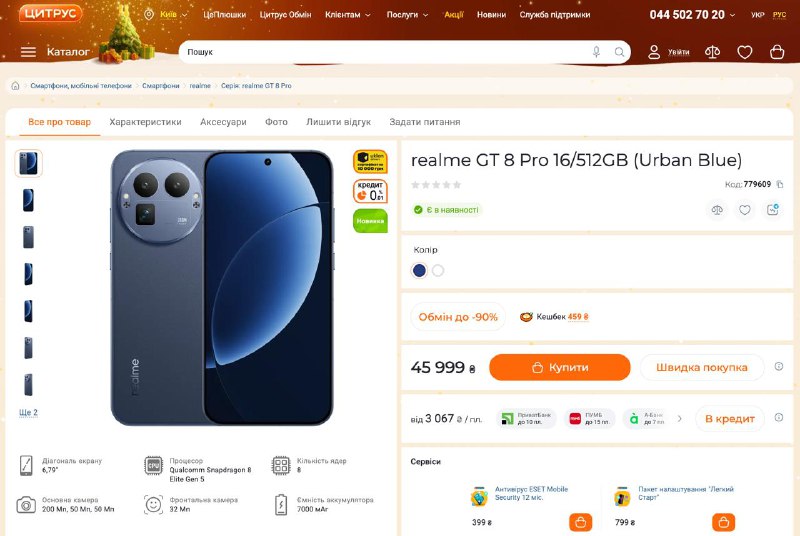This screenshot has width=800, height=536.
Task: Switch site language to УКР
Action: click(x=757, y=15)
